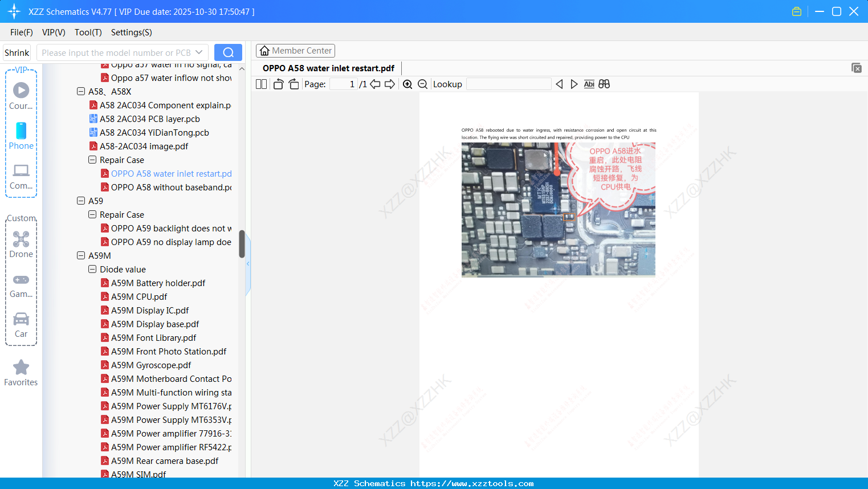Find previous lookup match triangle
Image resolution: width=868 pixels, height=489 pixels.
(559, 84)
